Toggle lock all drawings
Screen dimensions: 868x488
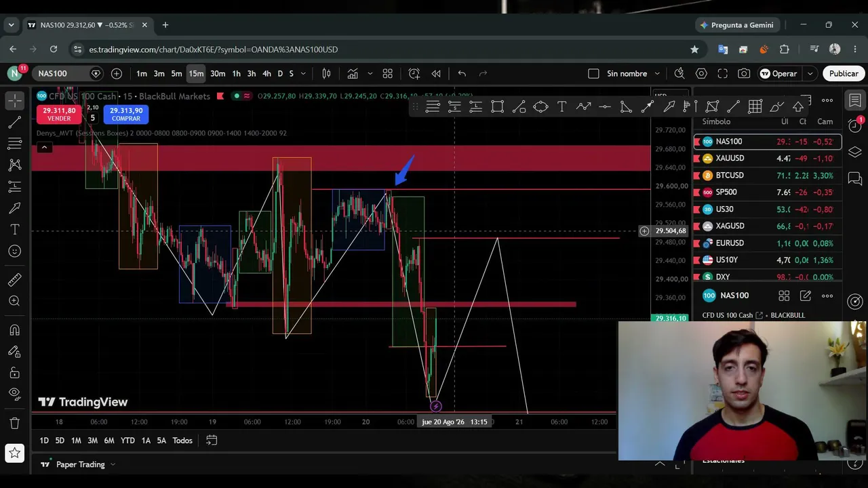click(x=14, y=373)
